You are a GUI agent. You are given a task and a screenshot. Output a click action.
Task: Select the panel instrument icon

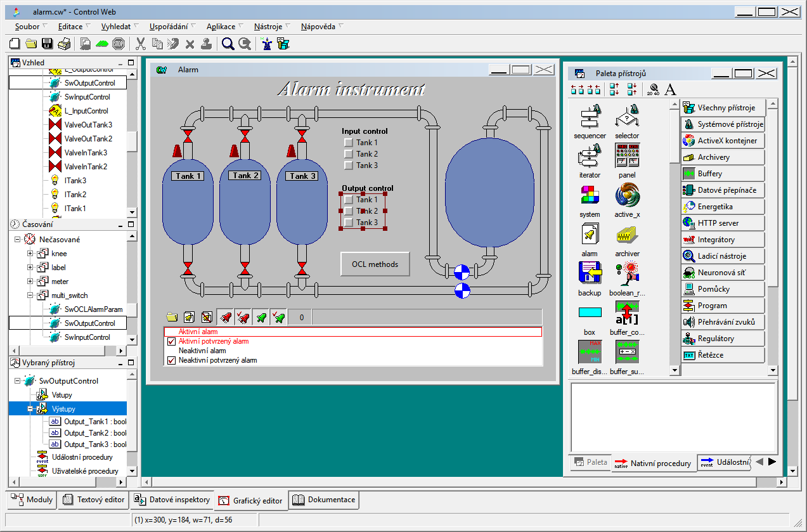[x=627, y=156]
